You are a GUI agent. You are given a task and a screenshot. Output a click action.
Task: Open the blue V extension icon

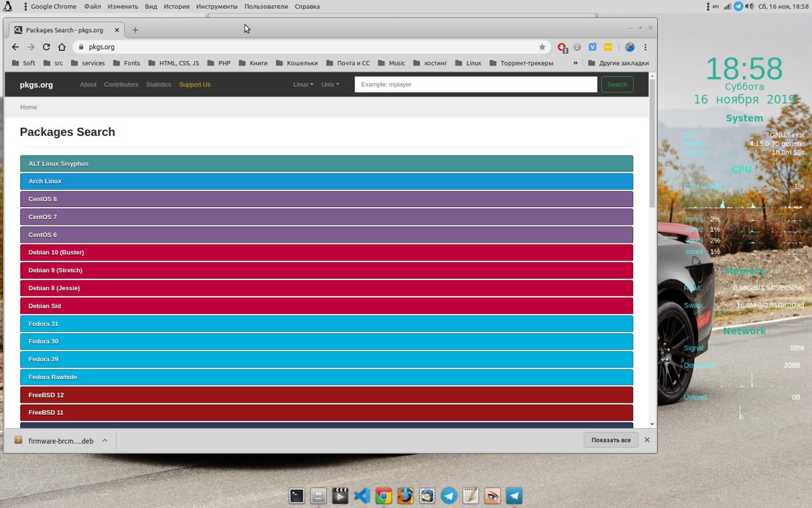593,47
